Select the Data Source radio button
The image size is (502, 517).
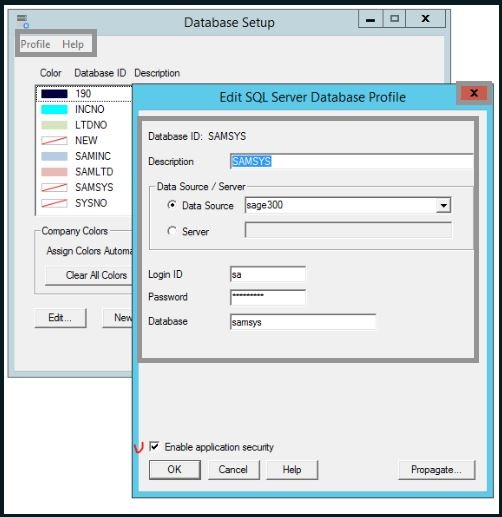[x=172, y=205]
